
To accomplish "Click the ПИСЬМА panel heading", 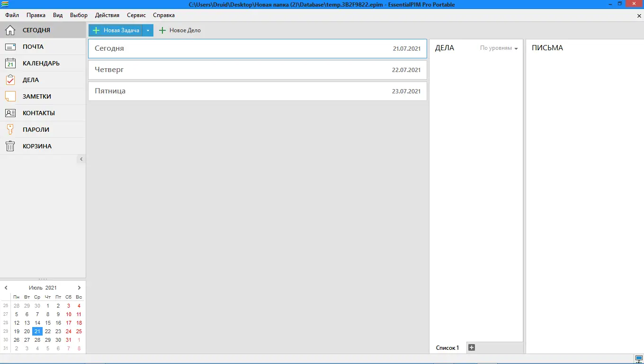I will (x=547, y=48).
